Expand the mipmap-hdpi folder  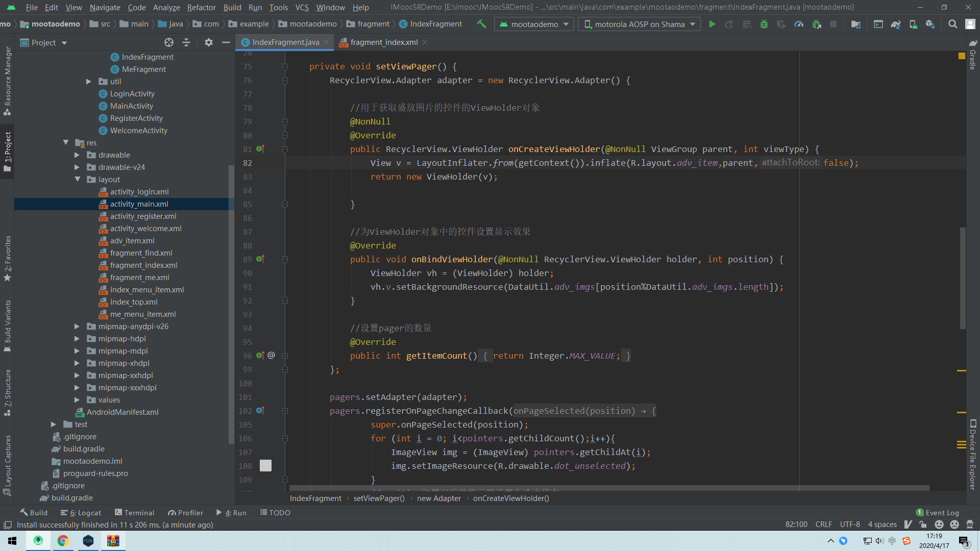77,339
